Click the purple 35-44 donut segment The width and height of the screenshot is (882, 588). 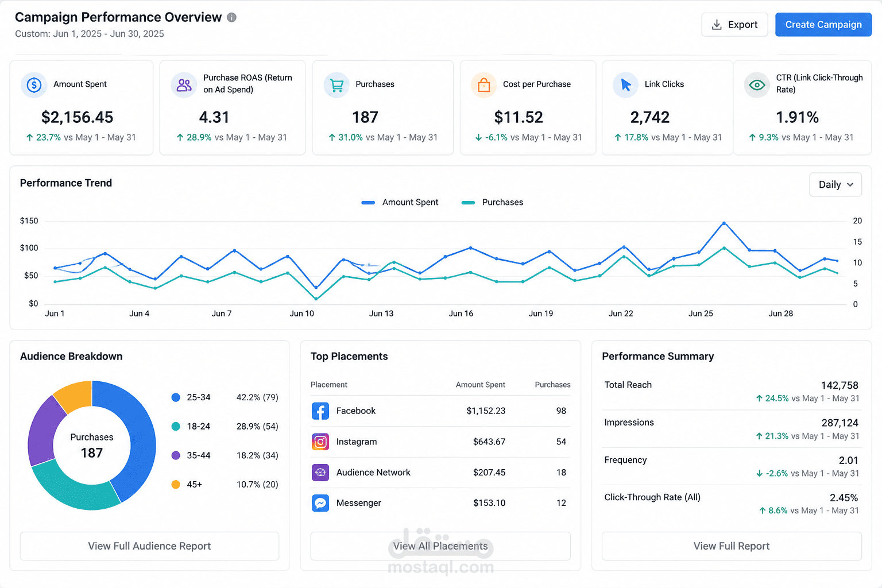click(43, 431)
